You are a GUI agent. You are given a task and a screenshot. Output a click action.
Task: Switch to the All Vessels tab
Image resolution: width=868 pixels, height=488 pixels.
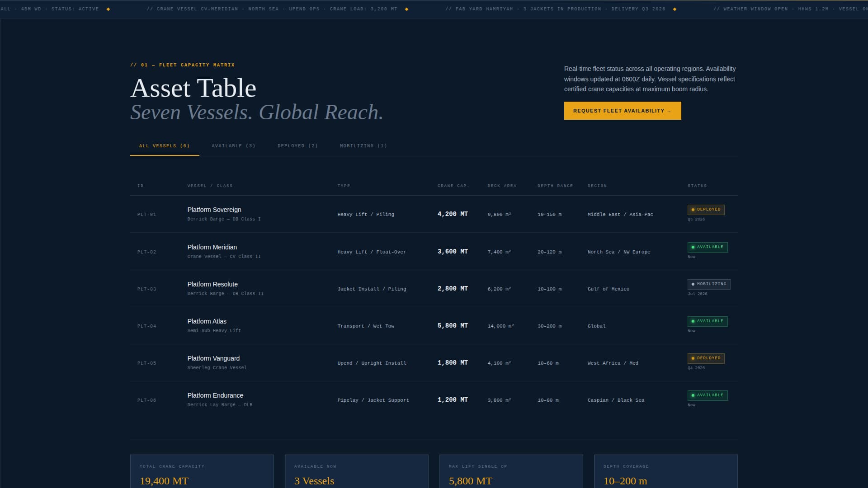tap(164, 146)
